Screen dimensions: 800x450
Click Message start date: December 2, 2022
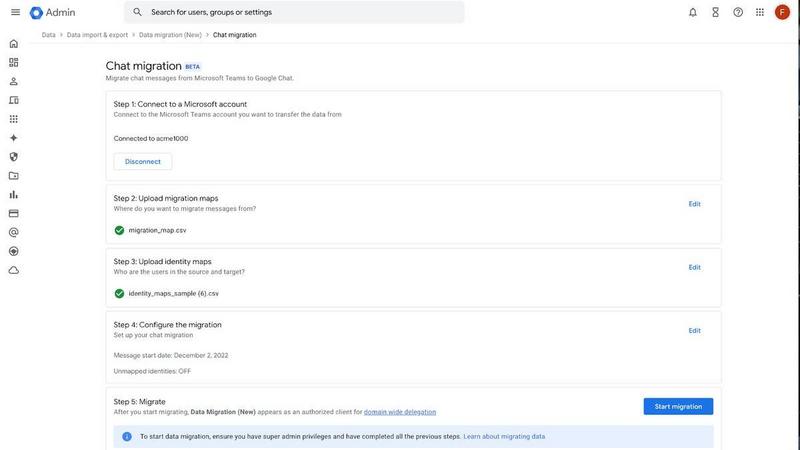[171, 355]
